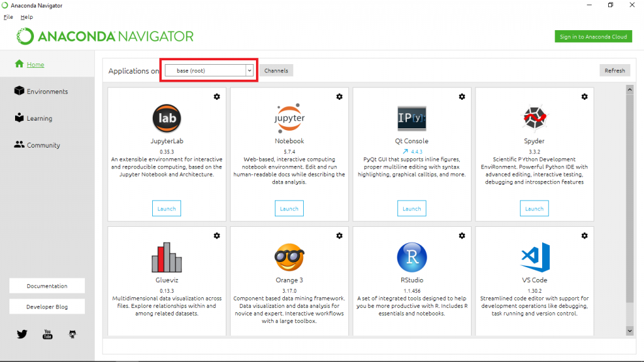Click the JupyterLab application logo
This screenshot has height=362, width=644.
coord(167,118)
